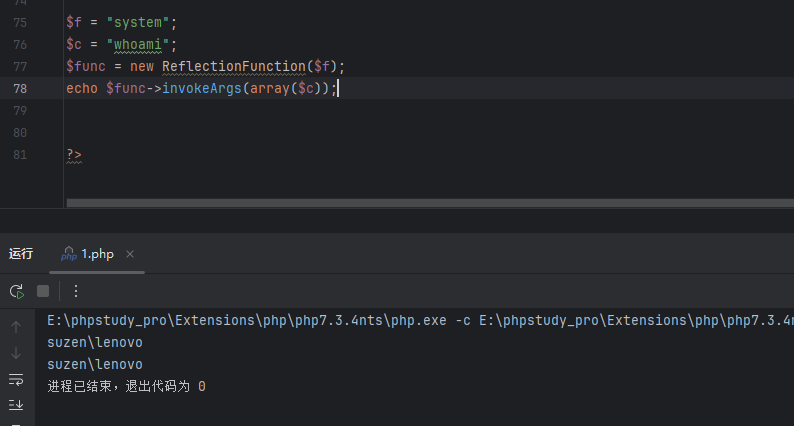Click the PHP file icon on the run tab
Image resolution: width=794 pixels, height=426 pixels.
pos(69,254)
